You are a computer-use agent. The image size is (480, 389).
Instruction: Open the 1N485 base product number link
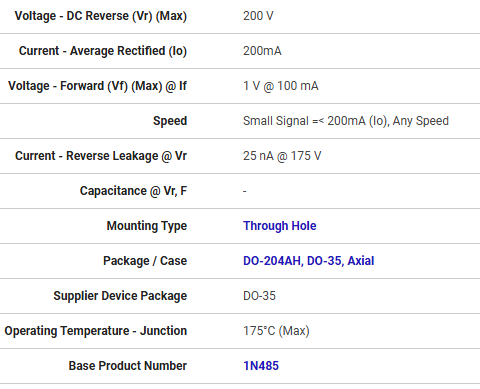pos(261,366)
